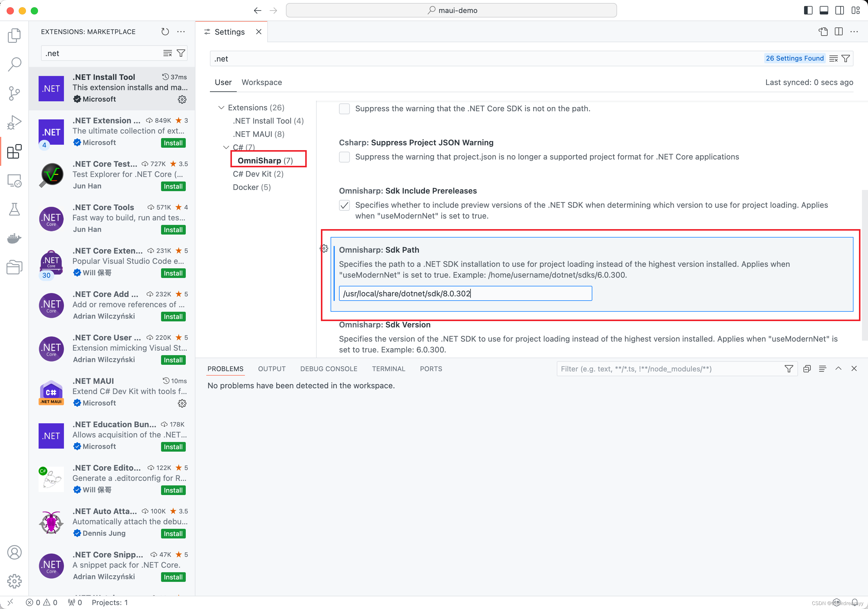The width and height of the screenshot is (868, 609).
Task: Open the PORTS panel tab
Action: [x=431, y=369]
